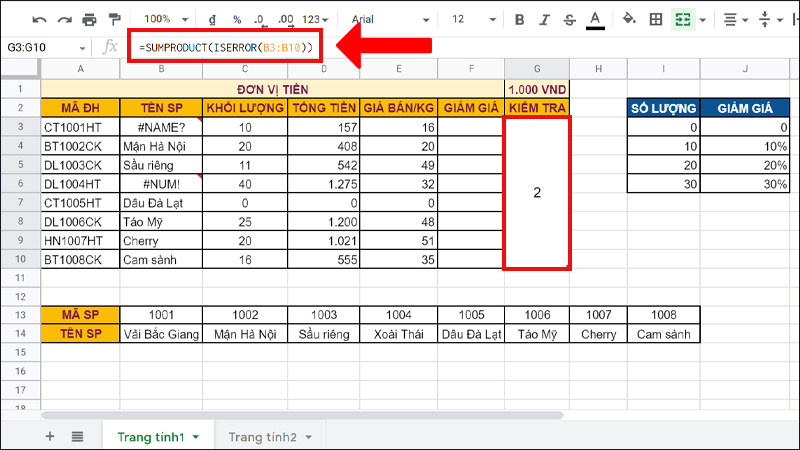
Task: Open the Borders tool
Action: pos(656,19)
